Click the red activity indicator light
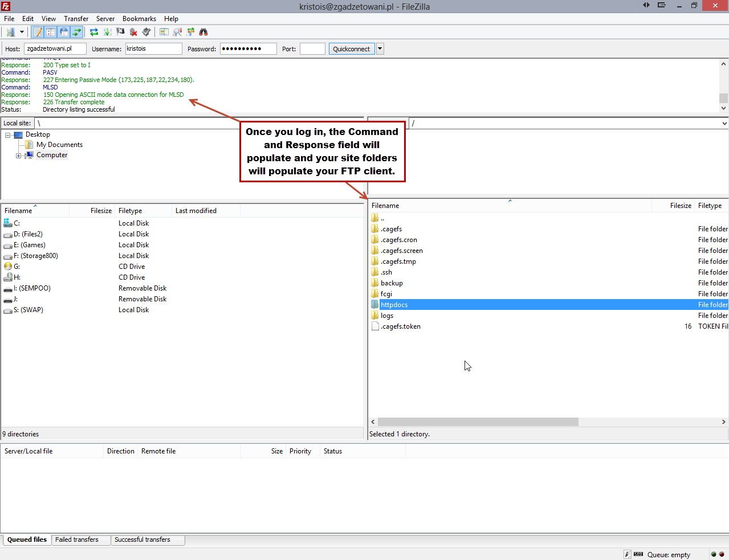Image resolution: width=729 pixels, height=560 pixels. [x=722, y=554]
